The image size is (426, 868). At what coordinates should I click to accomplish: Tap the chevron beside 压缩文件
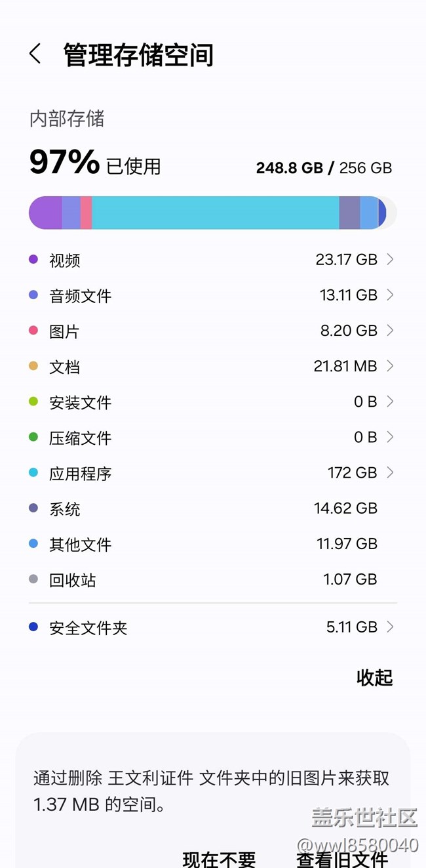pyautogui.click(x=390, y=437)
